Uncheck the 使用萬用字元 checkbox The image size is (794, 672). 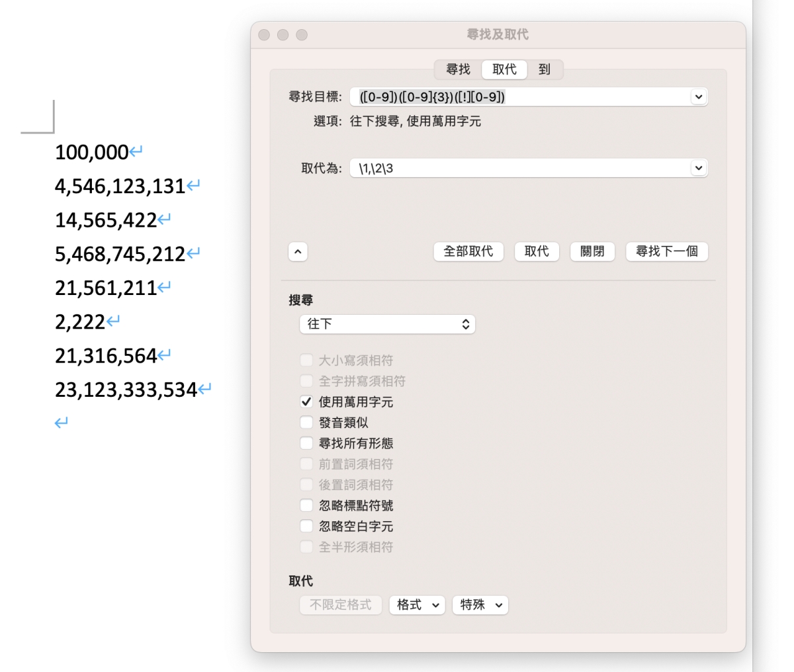pos(306,401)
